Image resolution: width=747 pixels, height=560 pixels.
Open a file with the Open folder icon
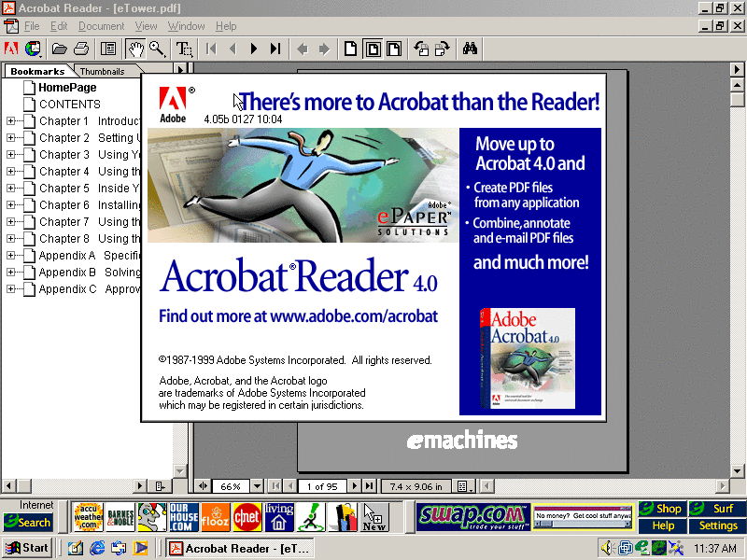coord(59,49)
